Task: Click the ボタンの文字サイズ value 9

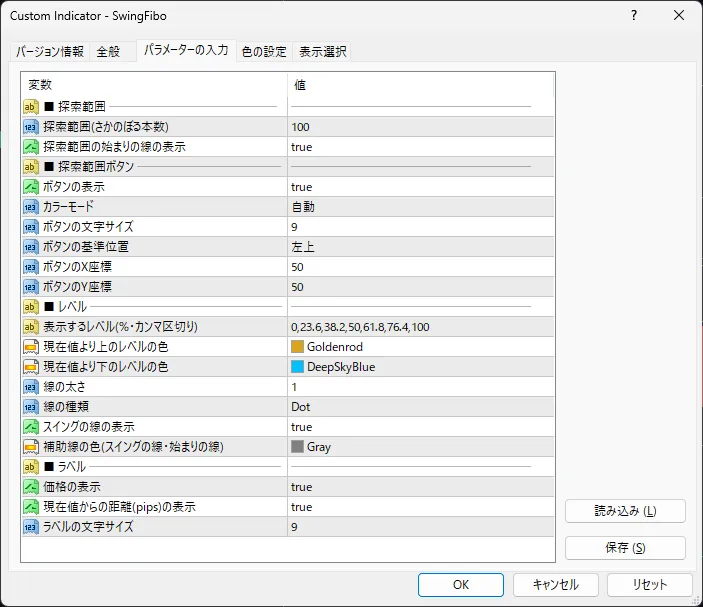Action: click(x=421, y=227)
